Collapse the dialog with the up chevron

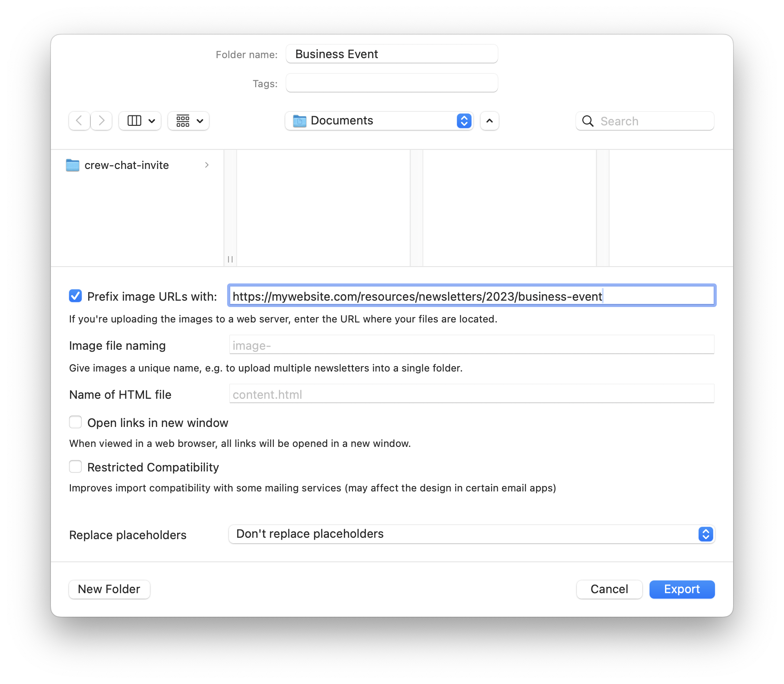point(489,120)
